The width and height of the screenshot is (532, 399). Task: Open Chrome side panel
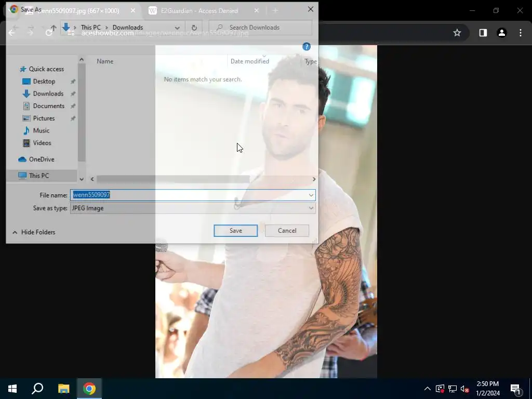tap(483, 33)
